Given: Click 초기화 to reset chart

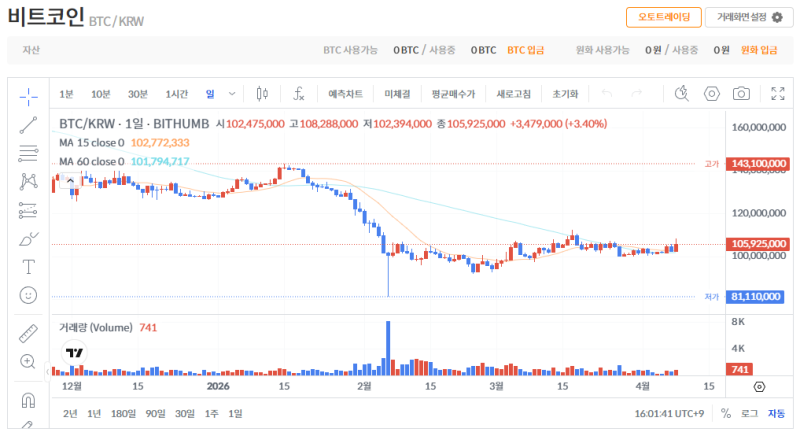Looking at the screenshot, I should [565, 94].
